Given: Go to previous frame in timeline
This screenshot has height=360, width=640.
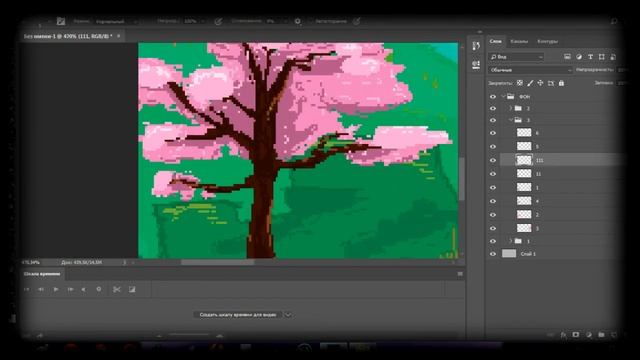Looking at the screenshot, I should (41, 289).
